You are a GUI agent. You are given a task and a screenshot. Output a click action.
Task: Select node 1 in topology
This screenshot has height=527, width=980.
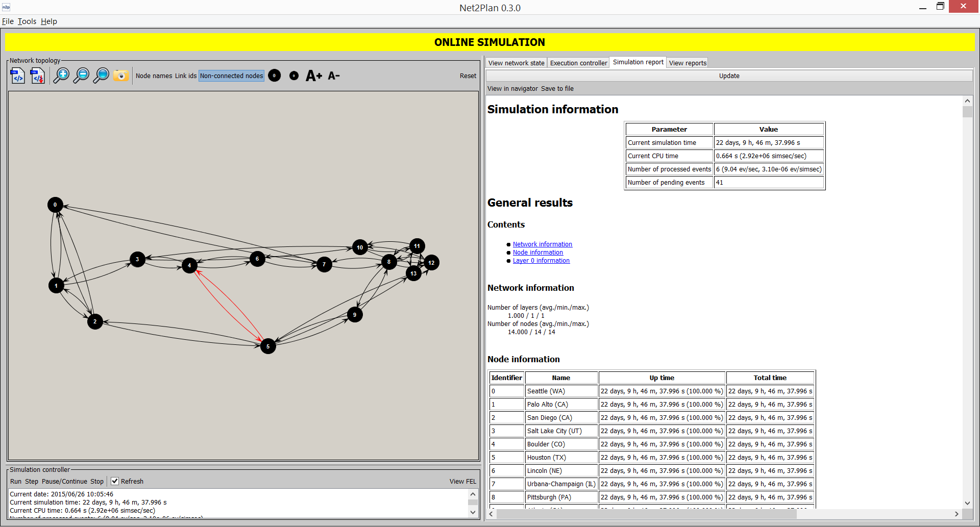[x=56, y=285]
